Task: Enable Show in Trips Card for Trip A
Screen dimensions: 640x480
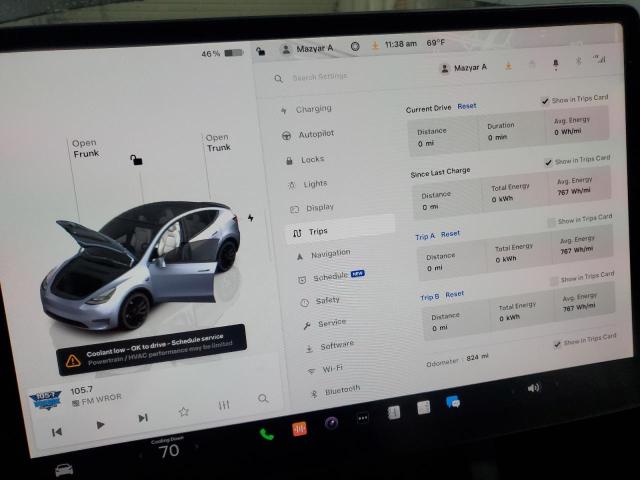Action: [551, 222]
